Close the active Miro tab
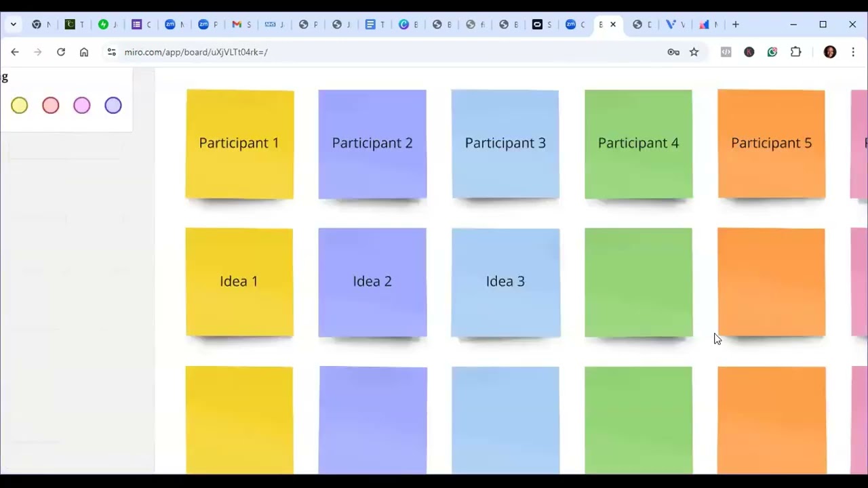 613,24
